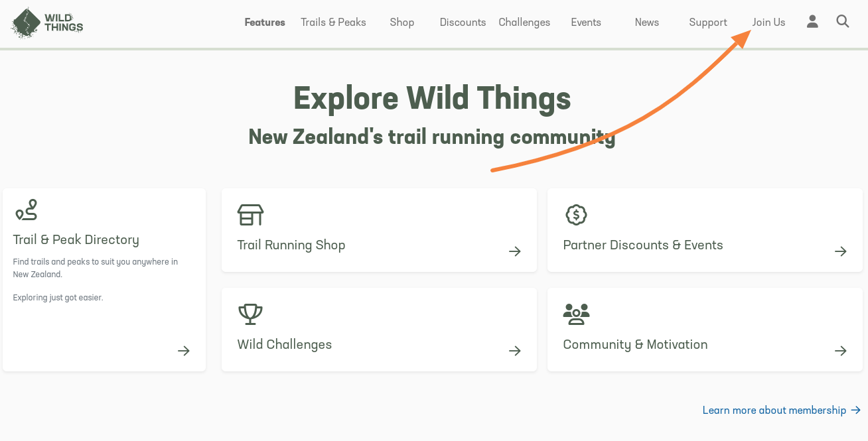Open Challenges from the navigation bar

(x=524, y=23)
